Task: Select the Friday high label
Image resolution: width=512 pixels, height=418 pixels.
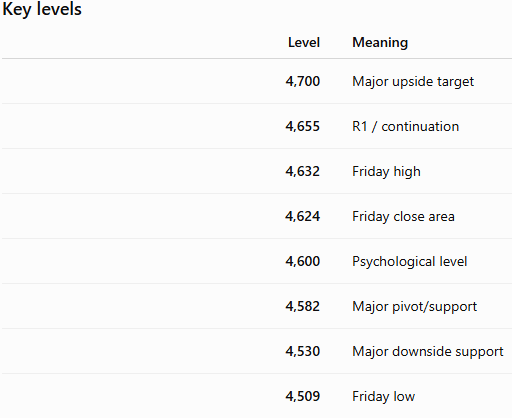Action: (386, 172)
